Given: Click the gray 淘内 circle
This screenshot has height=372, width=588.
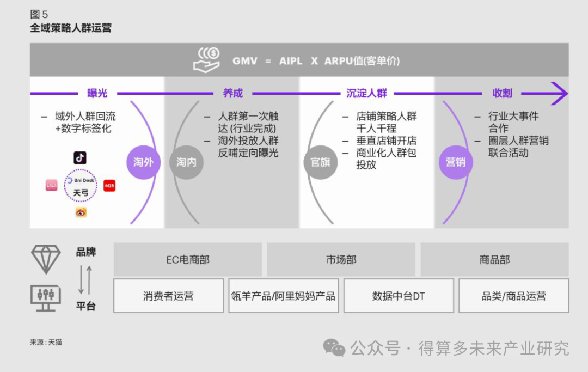Looking at the screenshot, I should [186, 162].
